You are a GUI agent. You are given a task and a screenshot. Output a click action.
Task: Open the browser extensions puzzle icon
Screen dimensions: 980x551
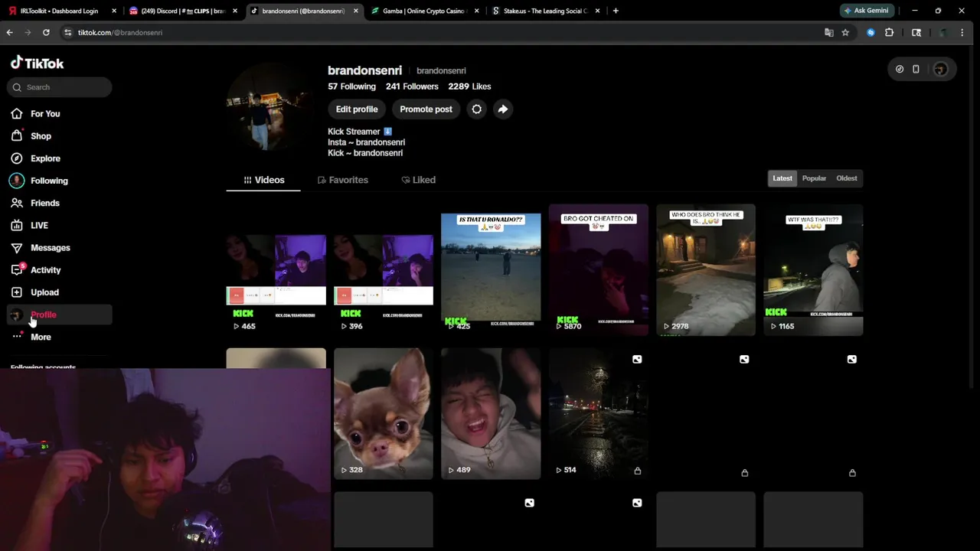click(x=889, y=32)
